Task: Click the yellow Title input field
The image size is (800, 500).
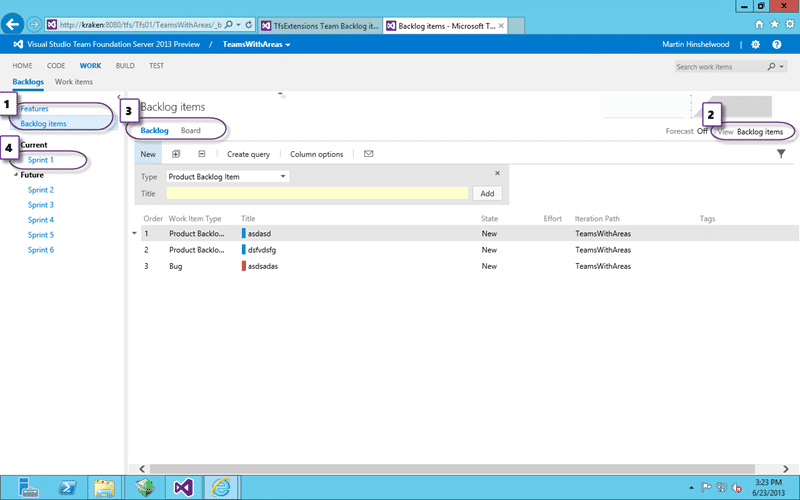Action: [x=317, y=193]
